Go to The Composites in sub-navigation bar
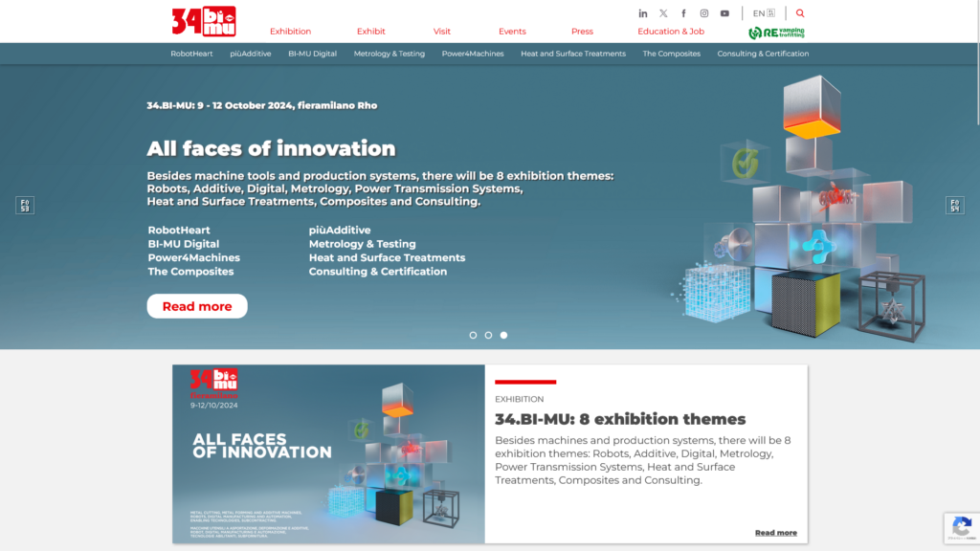This screenshot has height=551, width=980. [671, 54]
